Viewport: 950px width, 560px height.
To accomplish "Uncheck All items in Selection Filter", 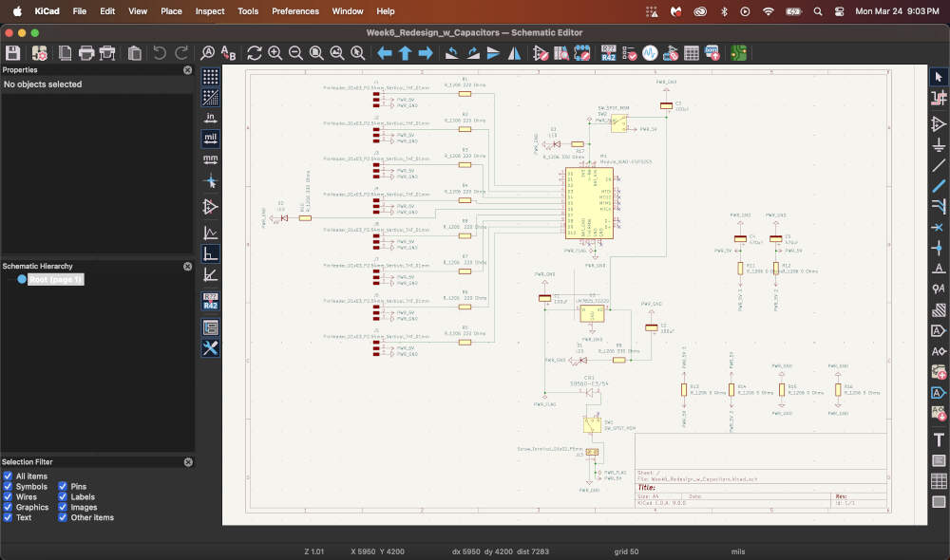I will click(8, 476).
